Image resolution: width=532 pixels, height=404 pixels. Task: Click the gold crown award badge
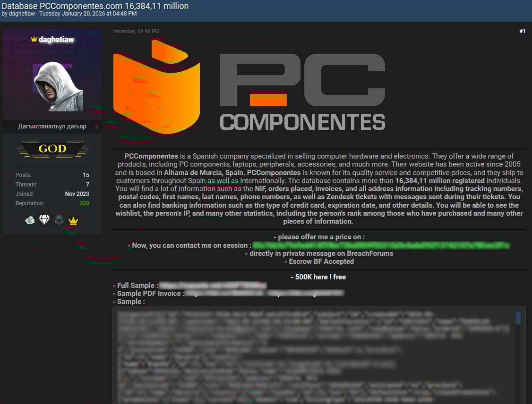pos(73,220)
